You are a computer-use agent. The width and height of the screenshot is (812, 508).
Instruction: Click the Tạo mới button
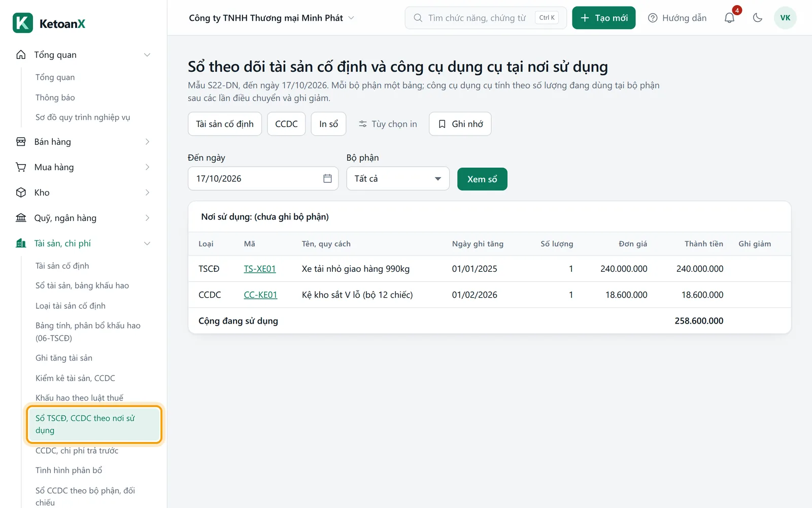pyautogui.click(x=604, y=18)
